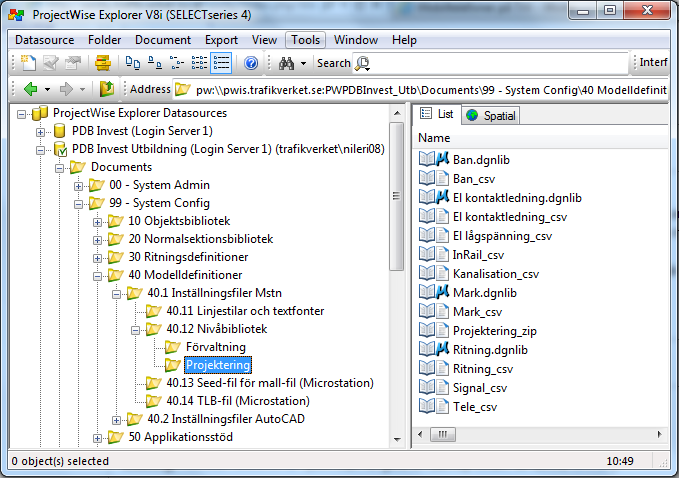Expand 20 Normalsektionsbibliotek folder
679x478 pixels.
coord(97,240)
